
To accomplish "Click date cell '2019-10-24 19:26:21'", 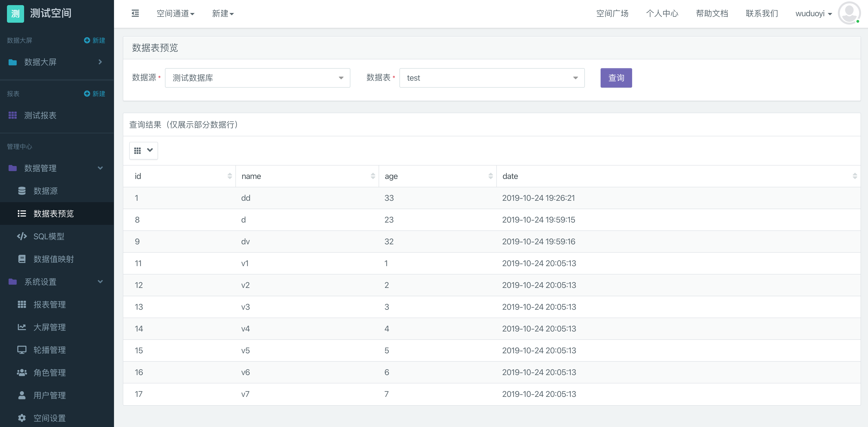I will (x=539, y=198).
